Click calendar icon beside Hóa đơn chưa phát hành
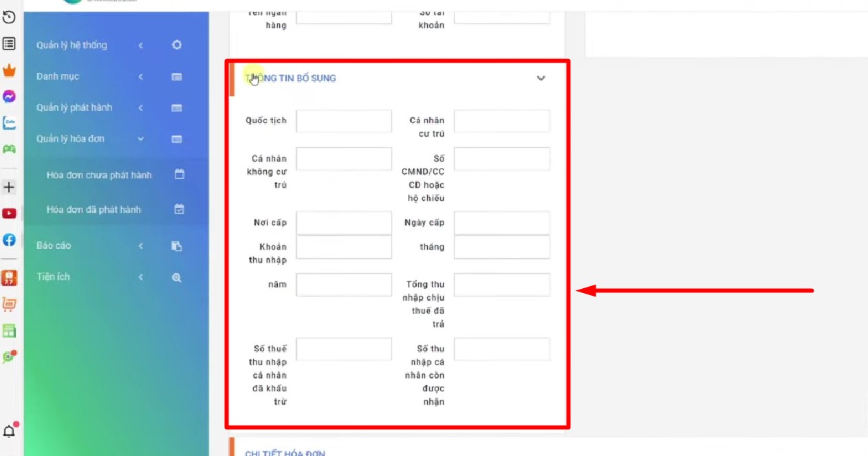Viewport: 868px width, 456px height. 180,175
